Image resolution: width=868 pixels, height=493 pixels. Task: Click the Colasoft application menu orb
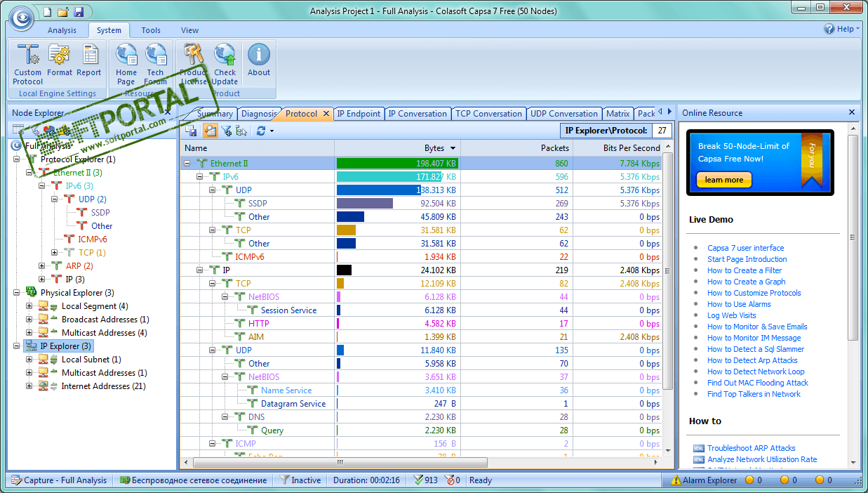coord(21,18)
